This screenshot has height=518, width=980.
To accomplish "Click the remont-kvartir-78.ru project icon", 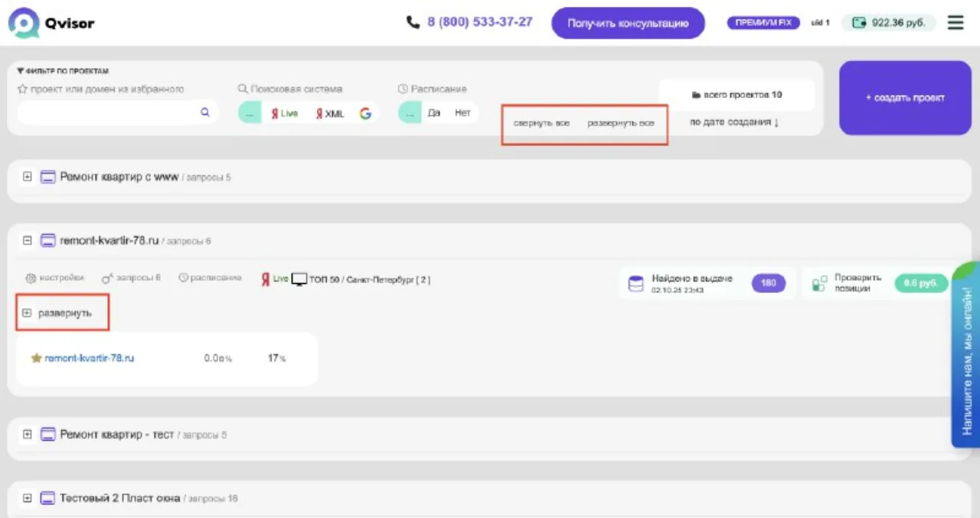I will click(x=48, y=240).
